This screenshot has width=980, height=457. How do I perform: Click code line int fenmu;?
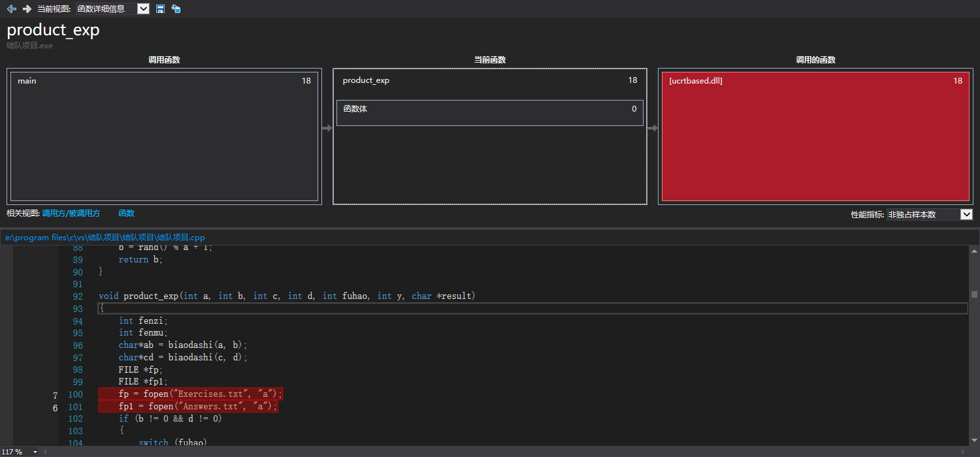tap(143, 333)
